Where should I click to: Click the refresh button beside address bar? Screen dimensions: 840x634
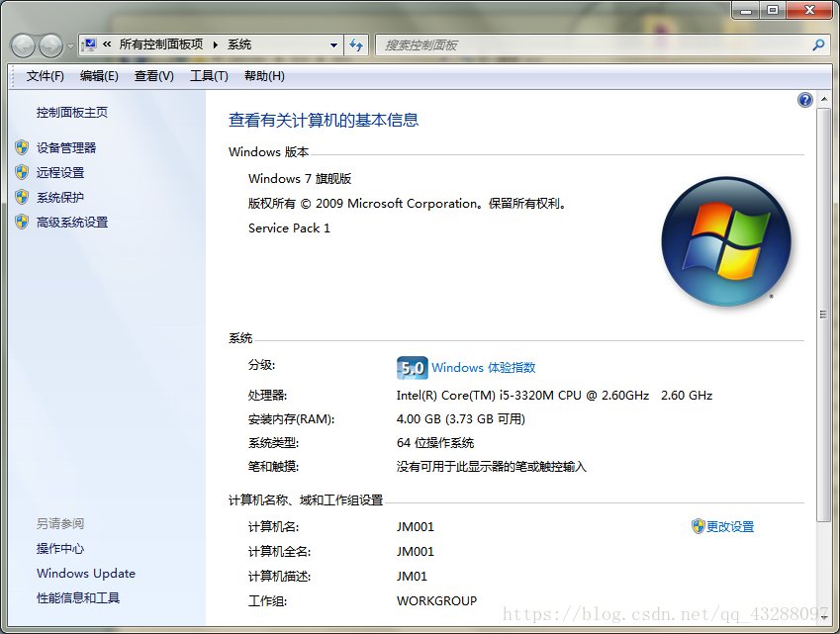(356, 45)
